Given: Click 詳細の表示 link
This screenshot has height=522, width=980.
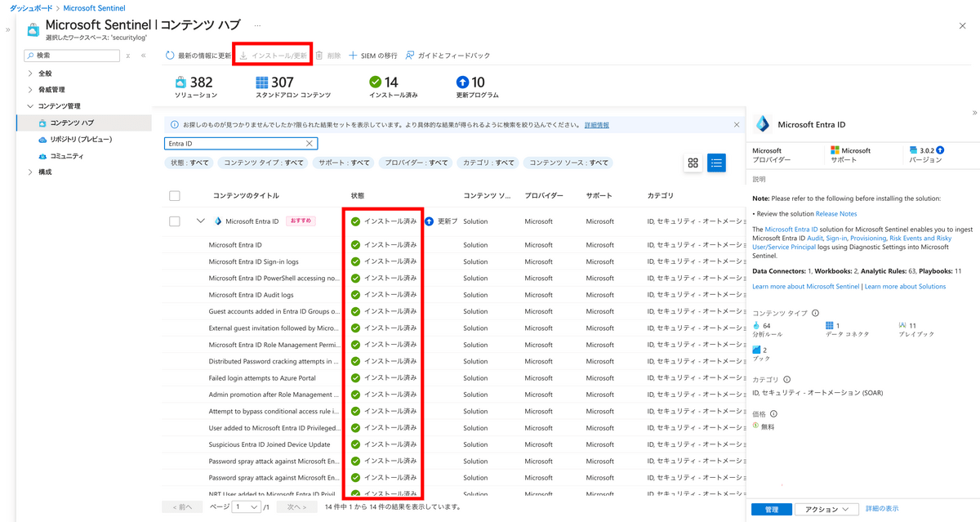Looking at the screenshot, I should 882,509.
